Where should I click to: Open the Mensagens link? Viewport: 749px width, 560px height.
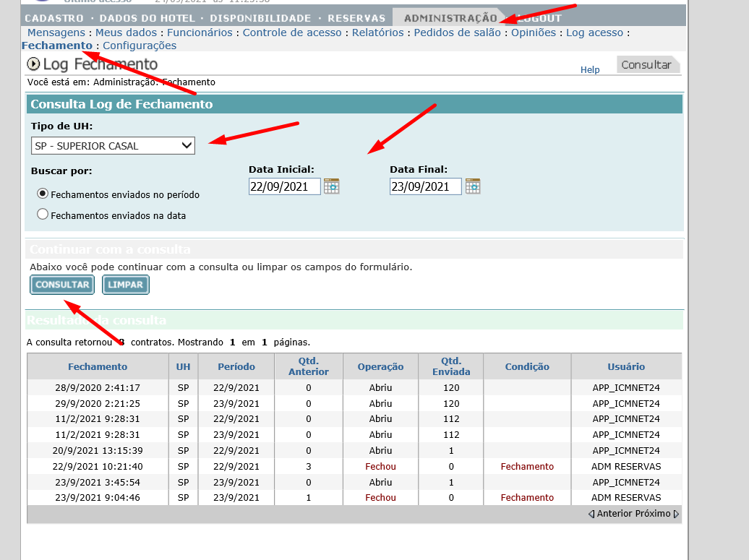(56, 33)
